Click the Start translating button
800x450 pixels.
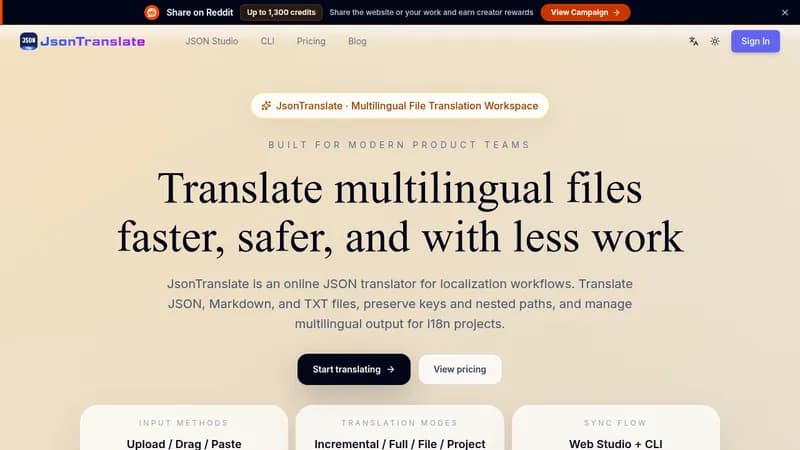pos(354,369)
